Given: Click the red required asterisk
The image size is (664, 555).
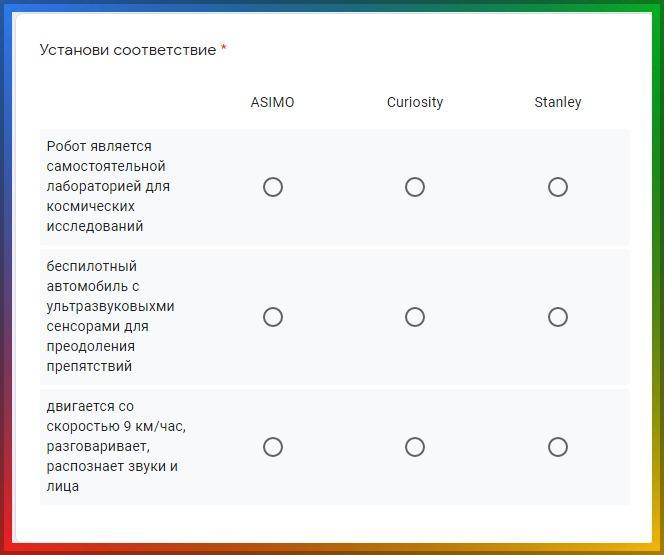Looking at the screenshot, I should point(224,49).
